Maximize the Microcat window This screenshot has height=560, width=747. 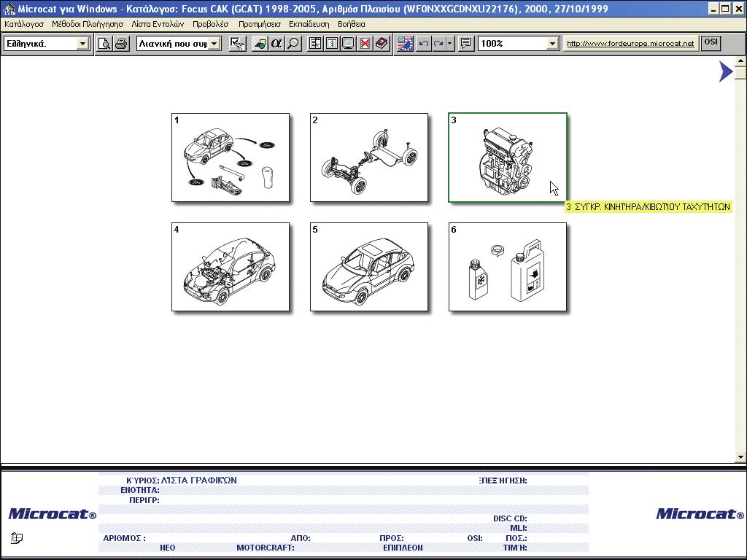725,9
